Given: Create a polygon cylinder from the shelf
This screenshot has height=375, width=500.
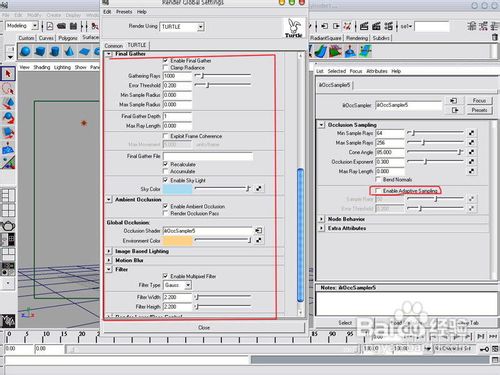Looking at the screenshot, I should click(x=55, y=51).
